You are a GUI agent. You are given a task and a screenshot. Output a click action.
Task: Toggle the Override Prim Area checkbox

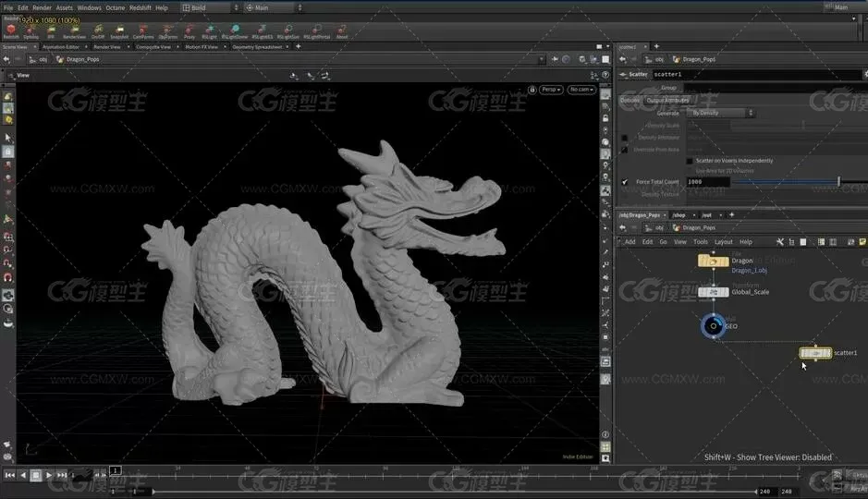[x=625, y=150]
